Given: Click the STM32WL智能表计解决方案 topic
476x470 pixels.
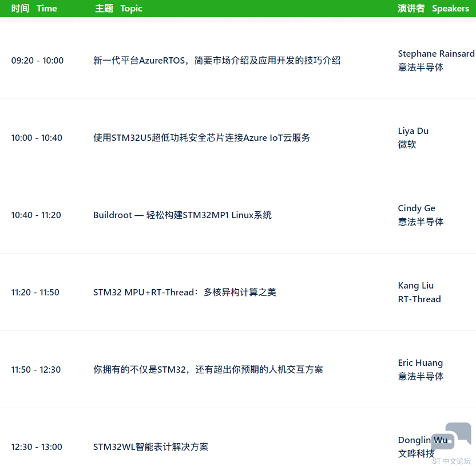Looking at the screenshot, I should coord(150,447).
